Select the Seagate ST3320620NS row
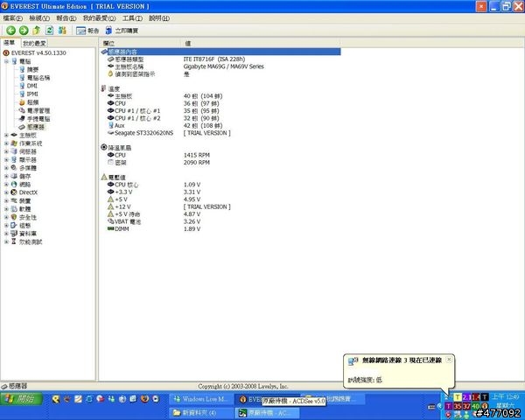The height and width of the screenshot is (420, 525). click(220, 133)
